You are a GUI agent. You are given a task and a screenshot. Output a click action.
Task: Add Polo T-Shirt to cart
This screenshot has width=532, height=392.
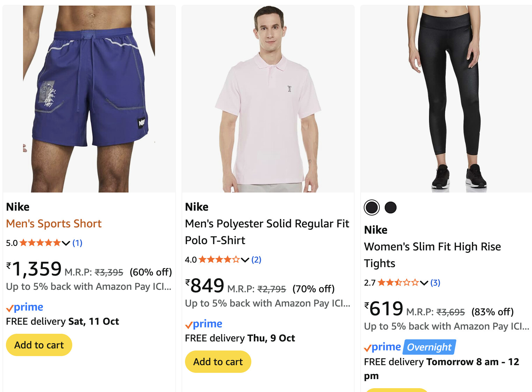tap(218, 362)
